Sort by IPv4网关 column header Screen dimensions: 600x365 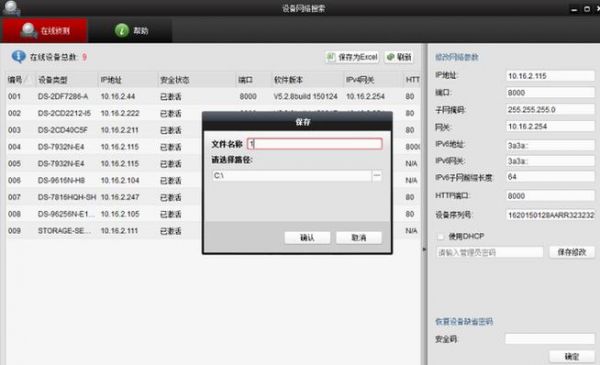[373, 80]
